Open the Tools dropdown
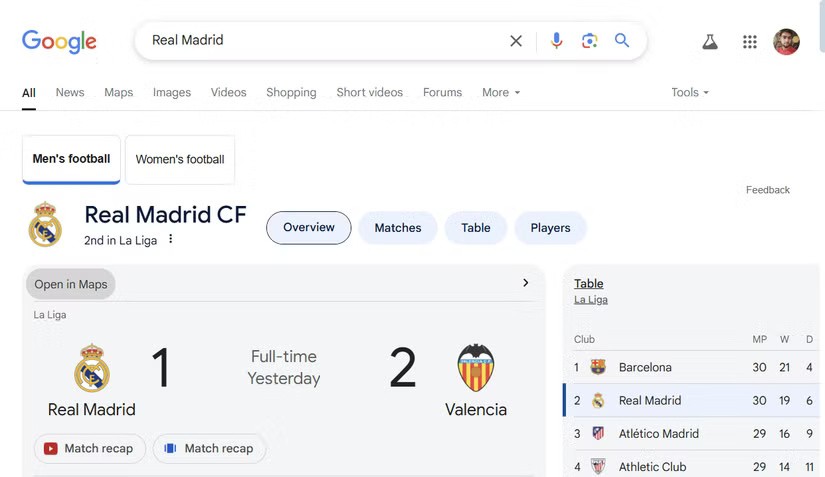The height and width of the screenshot is (477, 825). 690,93
